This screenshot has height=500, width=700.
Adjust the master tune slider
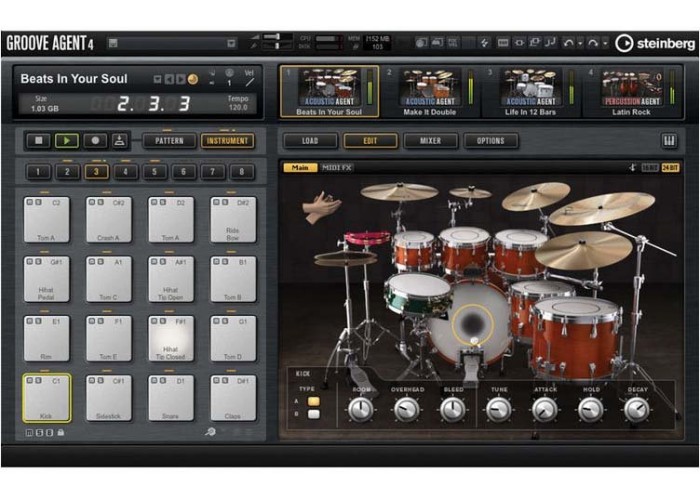[x=277, y=46]
